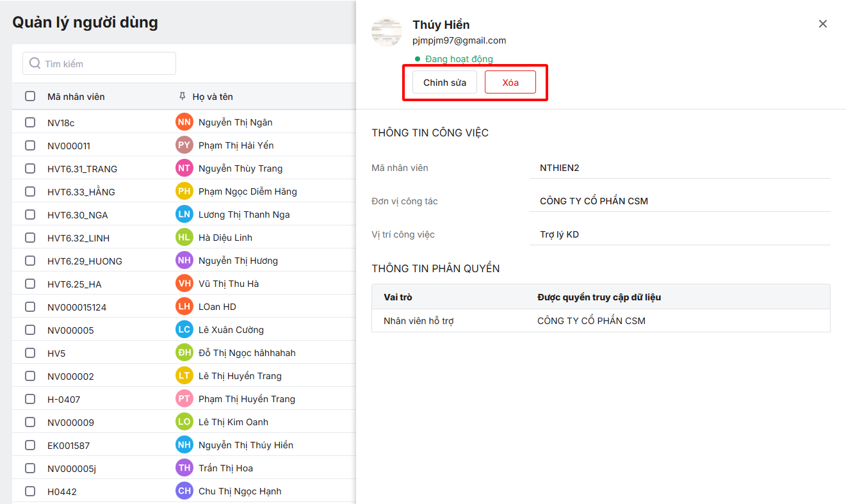
Task: Tick the checkbox for NV000015124
Action: click(30, 307)
